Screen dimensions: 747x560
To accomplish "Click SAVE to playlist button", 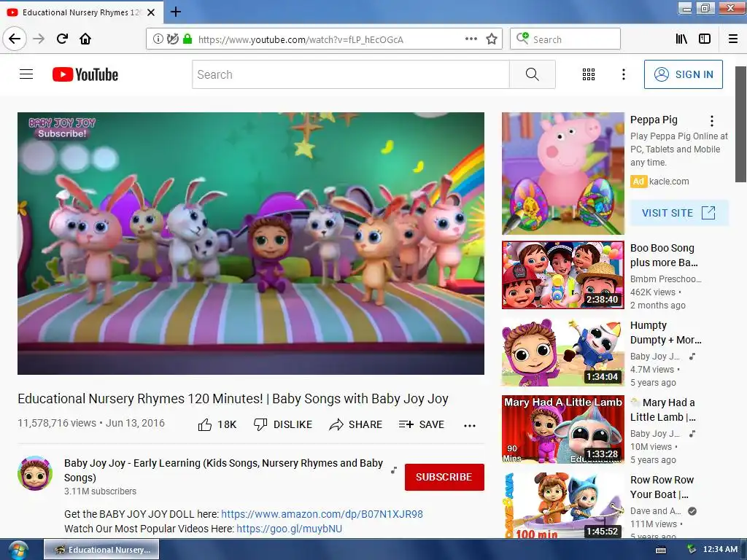I will (x=421, y=424).
